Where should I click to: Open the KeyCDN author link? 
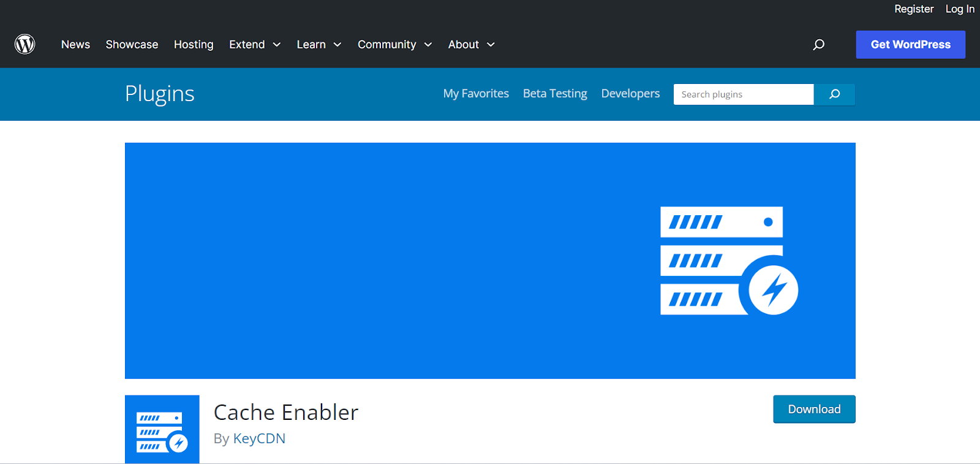point(259,439)
